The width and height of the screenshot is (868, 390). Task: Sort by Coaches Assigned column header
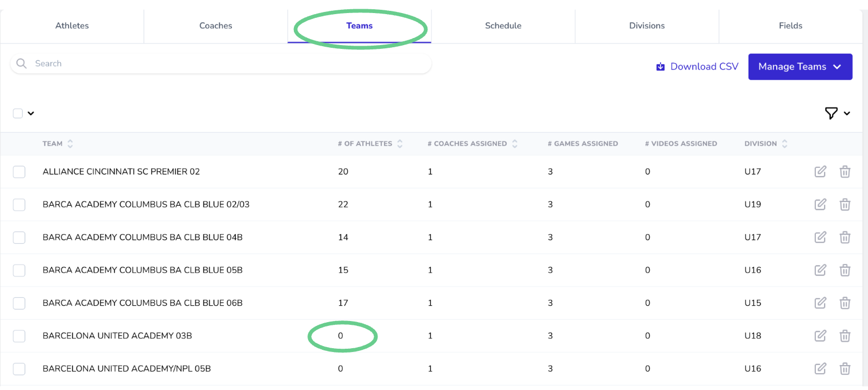coord(514,144)
